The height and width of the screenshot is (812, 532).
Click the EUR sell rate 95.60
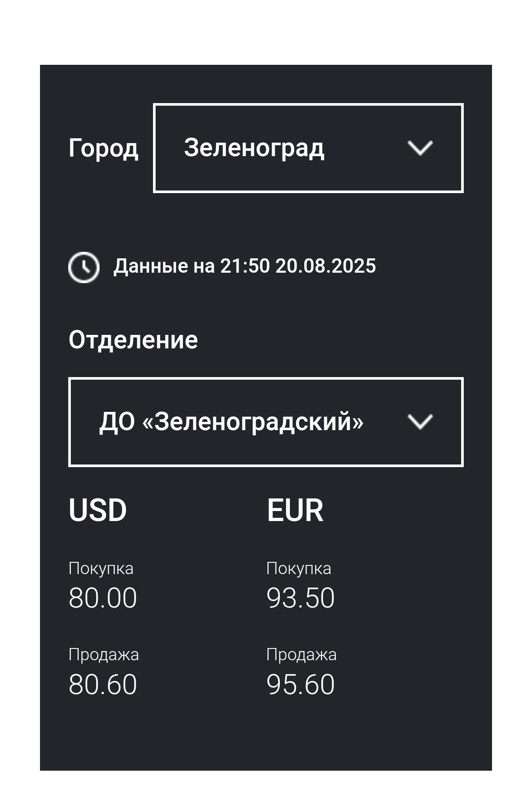pos(300,685)
